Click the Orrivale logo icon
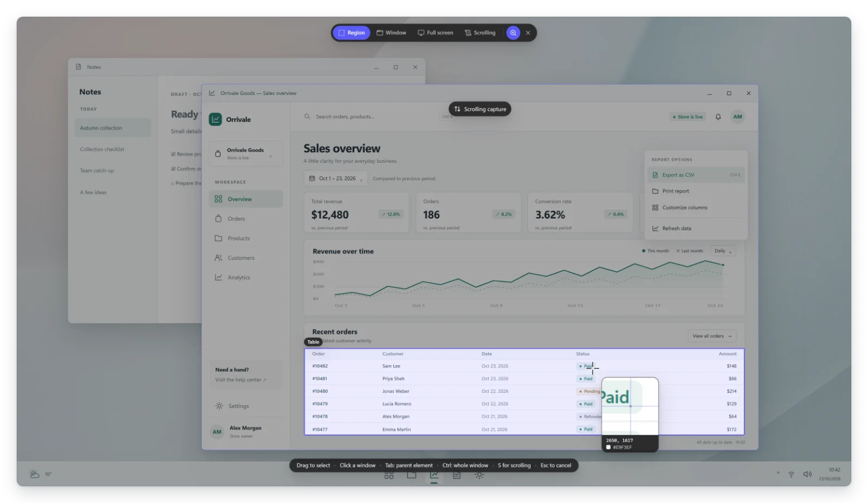Viewport: 868px width, 503px height. (x=215, y=119)
